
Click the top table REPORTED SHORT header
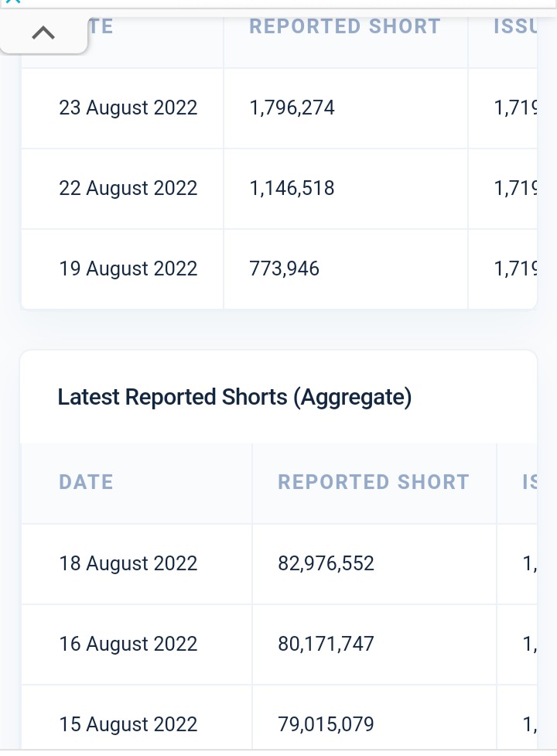pyautogui.click(x=345, y=26)
